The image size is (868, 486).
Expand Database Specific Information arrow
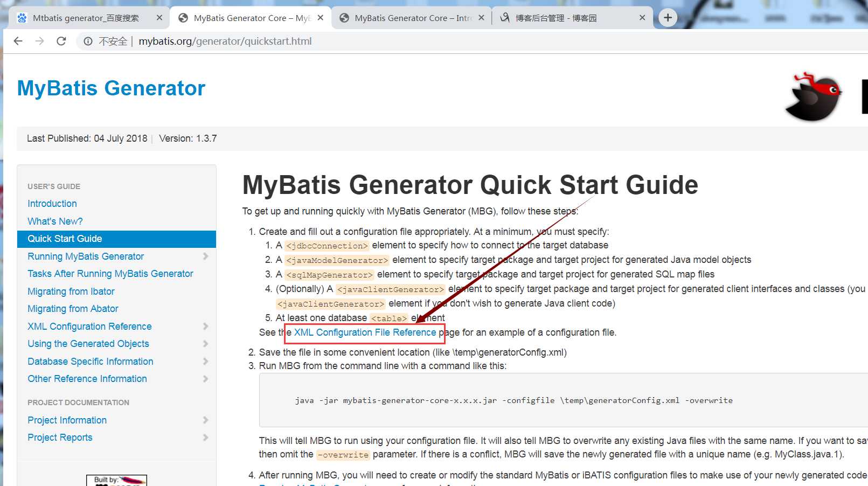pos(205,362)
